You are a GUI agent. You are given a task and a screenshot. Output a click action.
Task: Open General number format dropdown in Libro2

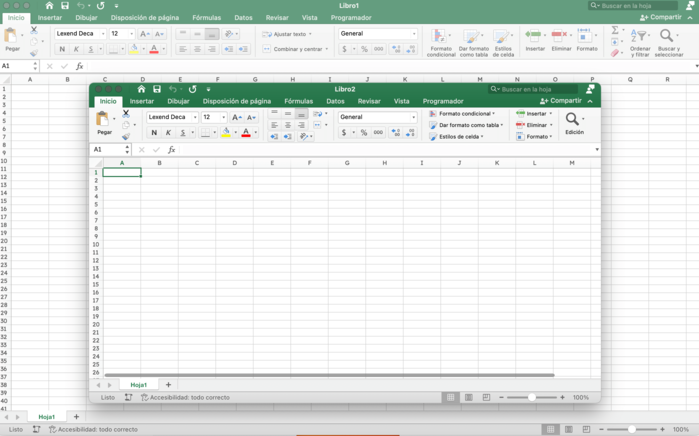pos(414,117)
